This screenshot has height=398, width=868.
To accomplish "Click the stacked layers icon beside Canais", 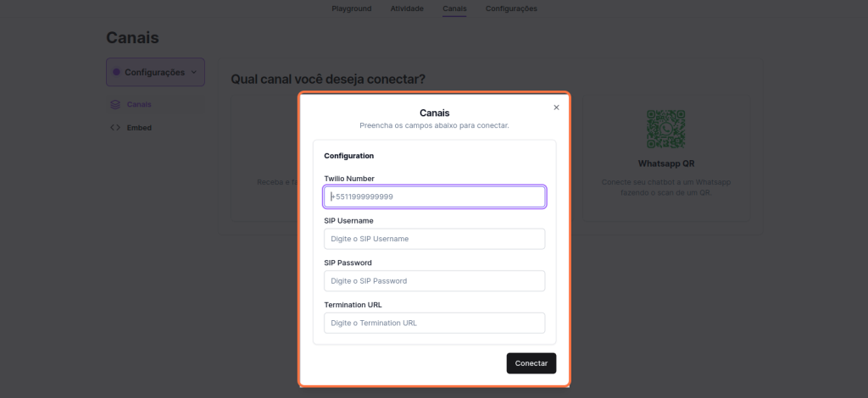I will (115, 105).
